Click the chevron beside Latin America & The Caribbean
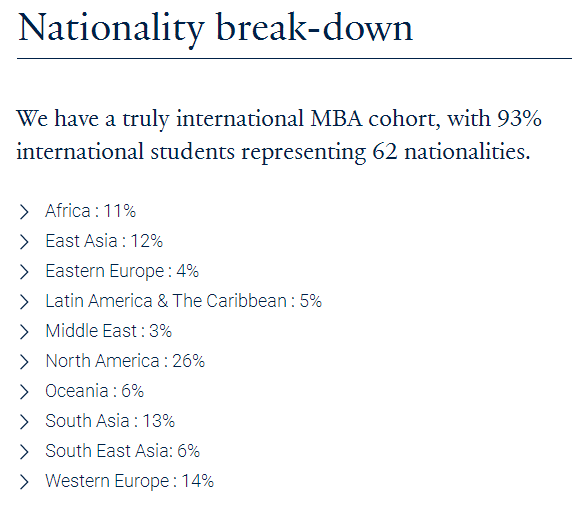579x510 pixels. pyautogui.click(x=24, y=302)
